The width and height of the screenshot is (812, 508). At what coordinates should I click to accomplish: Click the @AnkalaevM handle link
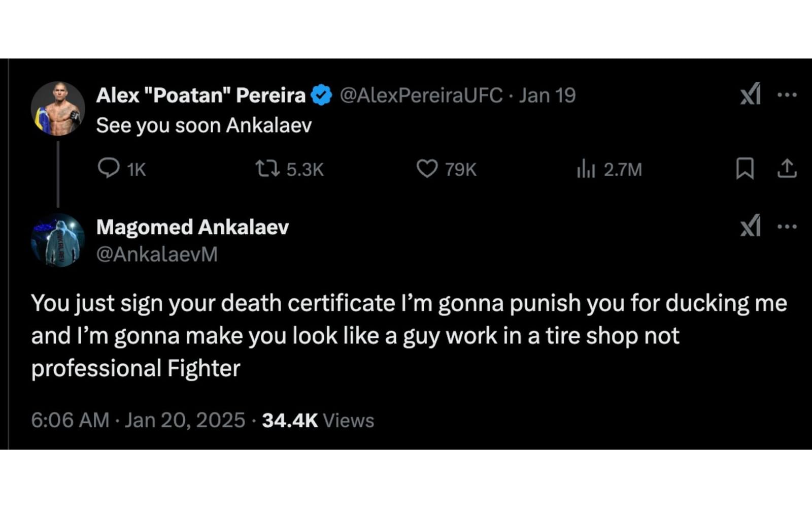(158, 254)
